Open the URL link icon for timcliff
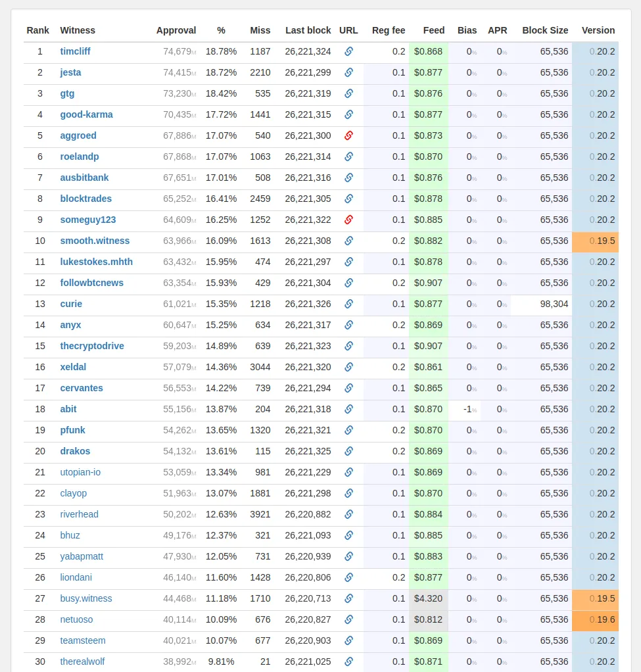641x672 pixels. click(349, 51)
